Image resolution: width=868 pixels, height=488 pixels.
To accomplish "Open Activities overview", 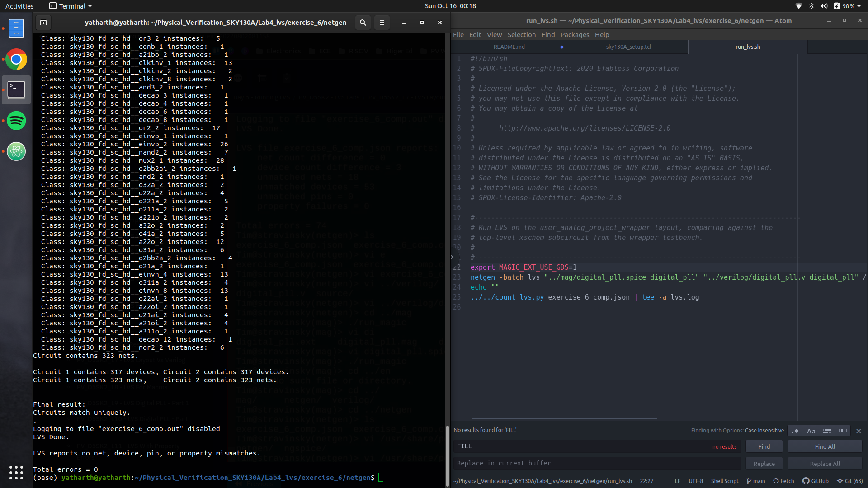I will (19, 6).
